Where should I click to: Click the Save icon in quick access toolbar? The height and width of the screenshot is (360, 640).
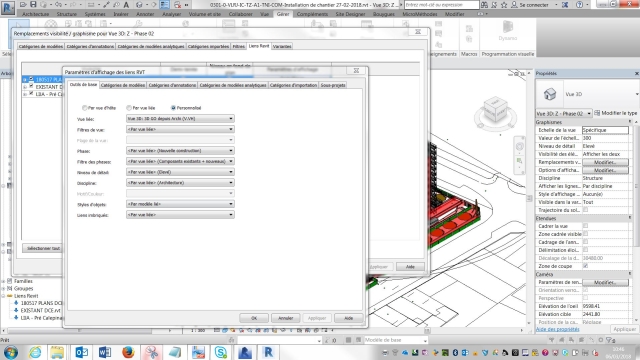[33, 4]
